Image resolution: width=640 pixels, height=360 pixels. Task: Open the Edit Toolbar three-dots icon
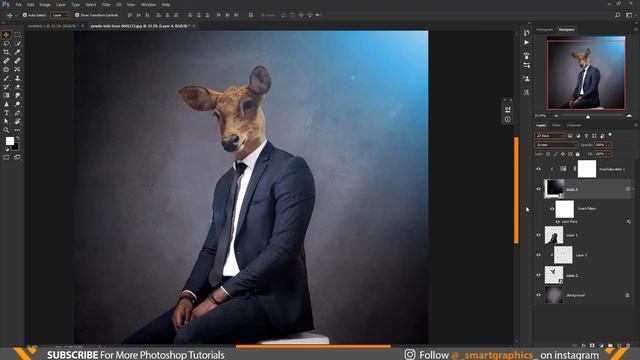click(17, 130)
